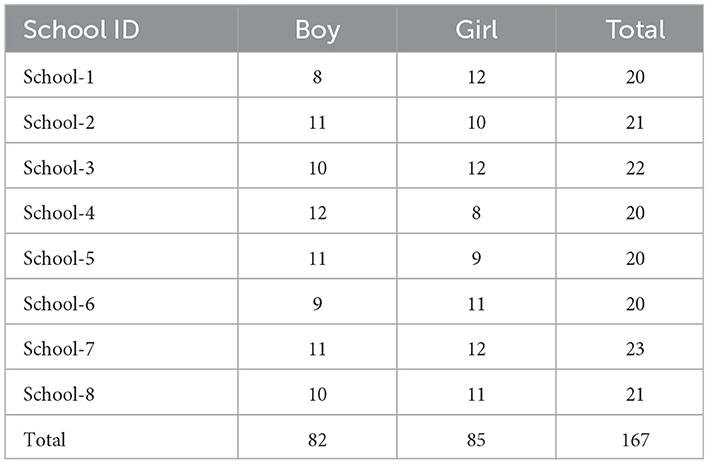This screenshot has height=464, width=709.
Task: Select the boys total cell showing 82
Action: 317,438
